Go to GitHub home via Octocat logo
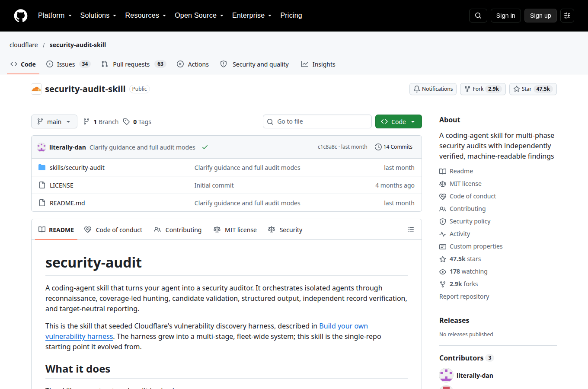This screenshot has height=389, width=588. pyautogui.click(x=21, y=16)
